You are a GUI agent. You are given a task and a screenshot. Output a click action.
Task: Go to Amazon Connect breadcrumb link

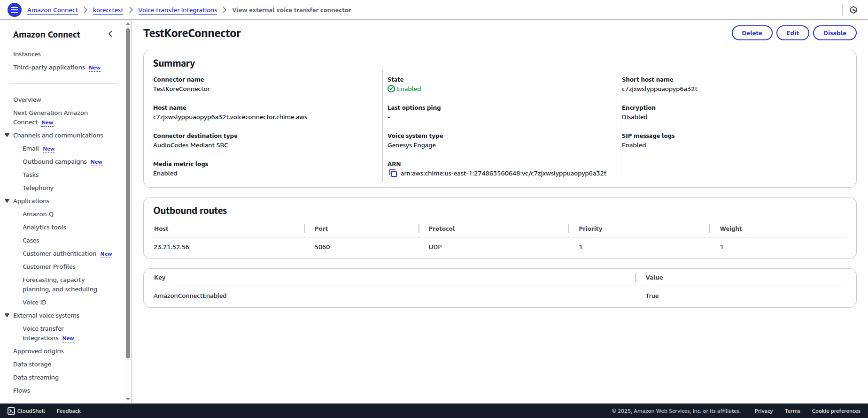53,10
